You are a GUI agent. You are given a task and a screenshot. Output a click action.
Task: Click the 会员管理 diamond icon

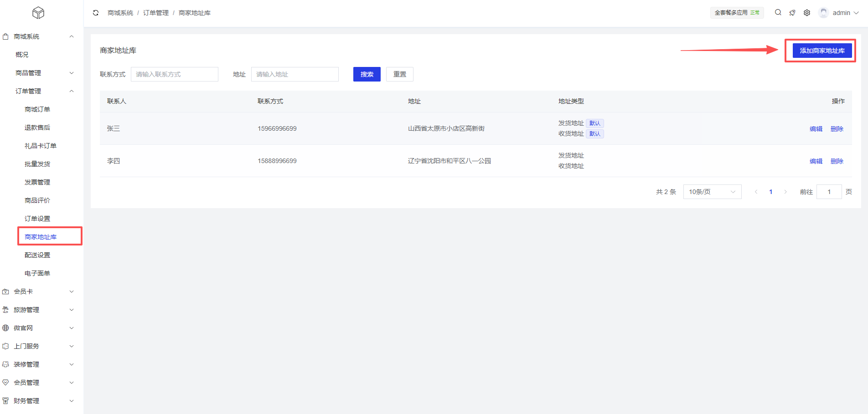coord(5,383)
